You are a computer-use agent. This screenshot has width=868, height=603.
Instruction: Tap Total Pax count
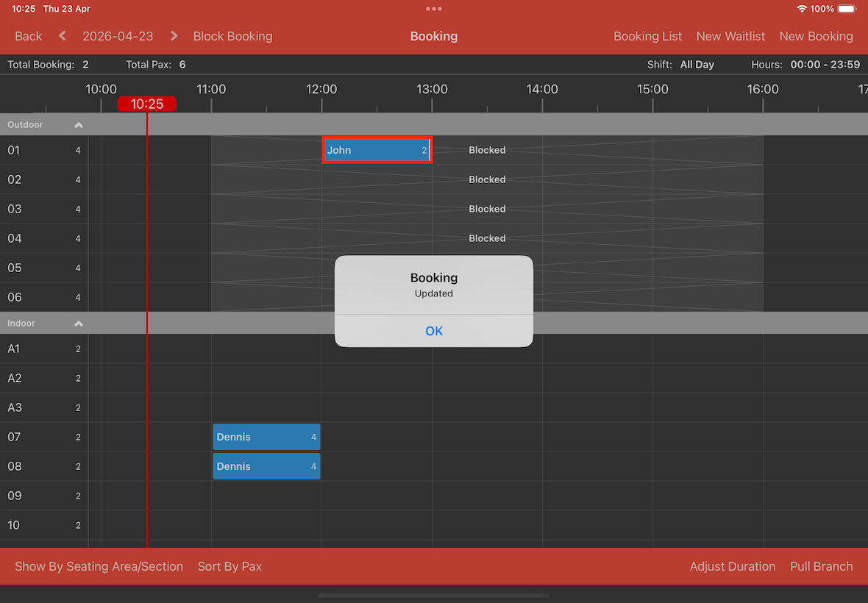point(182,65)
